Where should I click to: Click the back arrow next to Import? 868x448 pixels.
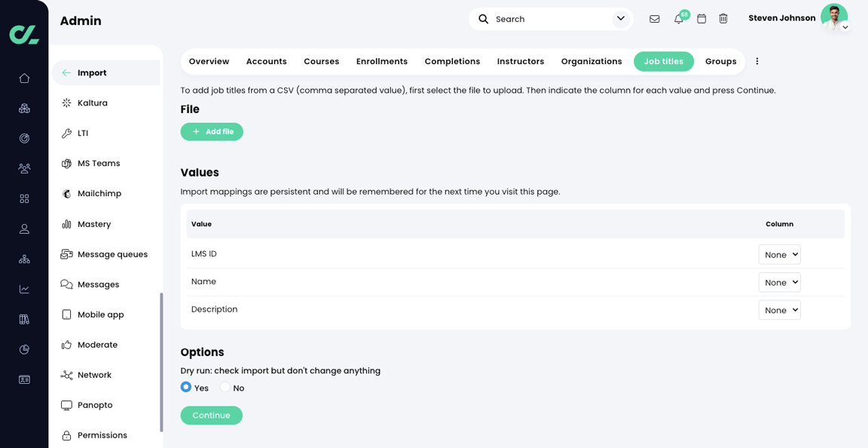click(66, 73)
